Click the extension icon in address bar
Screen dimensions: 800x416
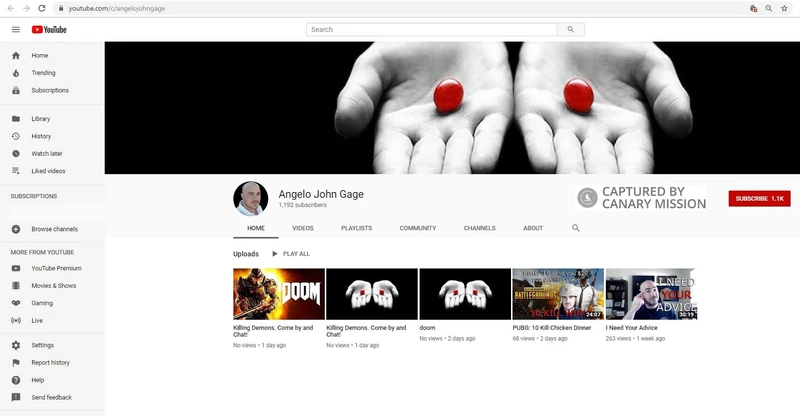pyautogui.click(x=753, y=8)
